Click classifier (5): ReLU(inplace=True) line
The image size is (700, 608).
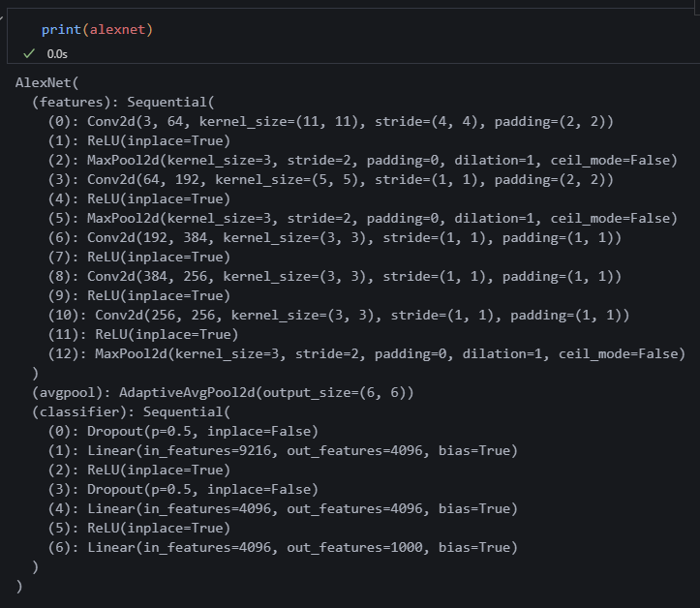[139, 528]
